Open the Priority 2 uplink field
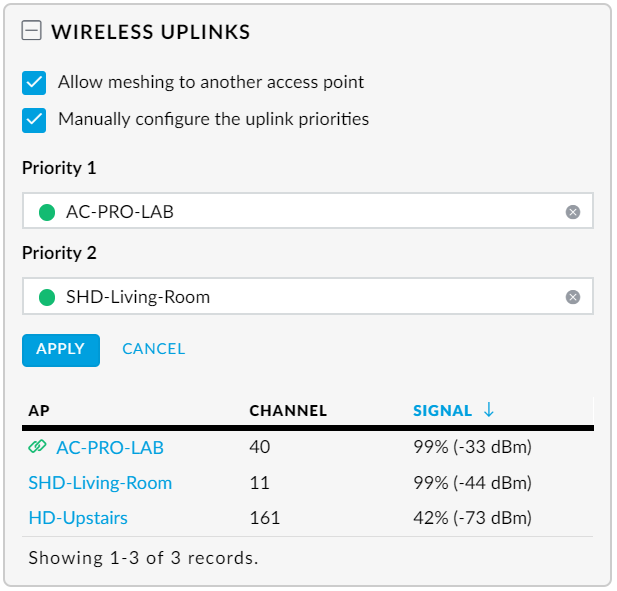The image size is (617, 591). [x=300, y=297]
